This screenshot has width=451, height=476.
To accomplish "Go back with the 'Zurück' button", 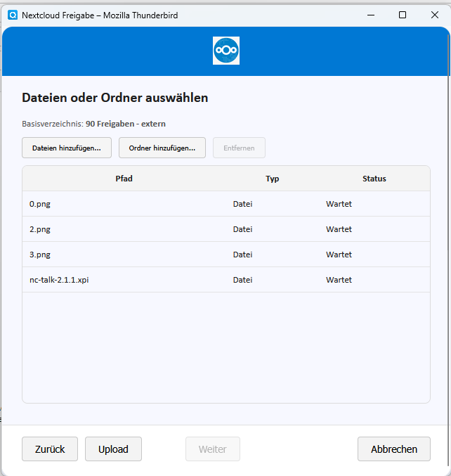I will [50, 449].
